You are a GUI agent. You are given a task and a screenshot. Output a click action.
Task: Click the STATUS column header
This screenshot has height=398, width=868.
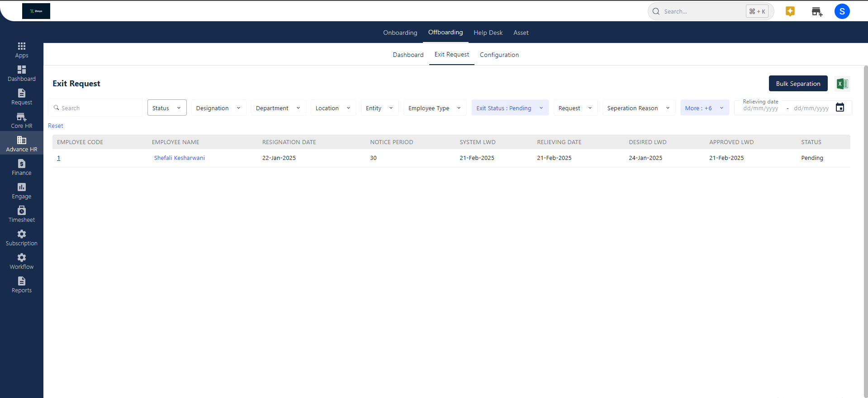click(x=811, y=142)
